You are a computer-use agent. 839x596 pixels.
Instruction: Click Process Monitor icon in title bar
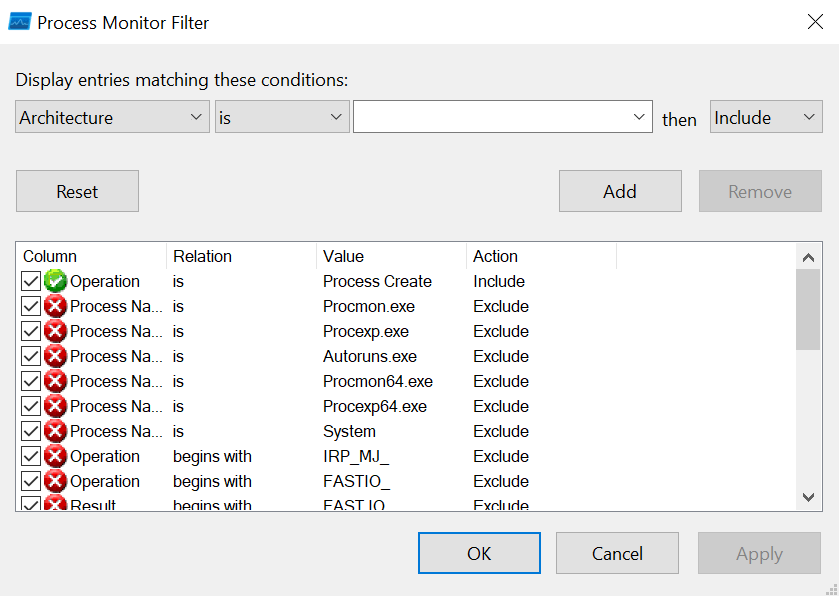click(x=20, y=22)
